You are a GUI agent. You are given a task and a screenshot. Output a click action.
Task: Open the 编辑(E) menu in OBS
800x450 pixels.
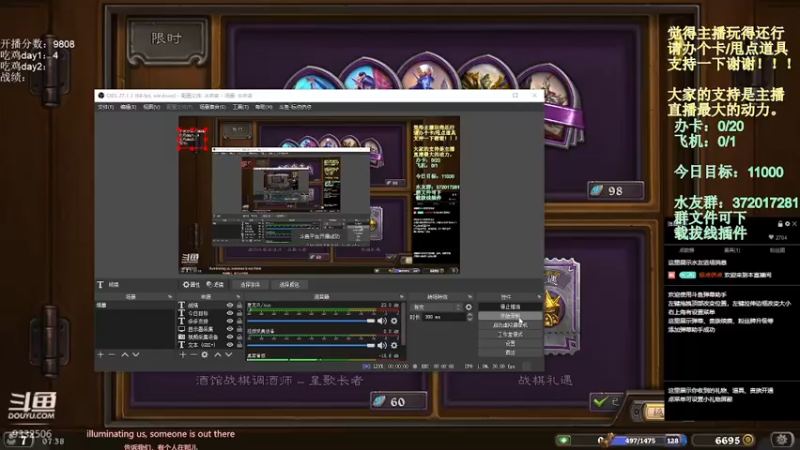[128, 107]
